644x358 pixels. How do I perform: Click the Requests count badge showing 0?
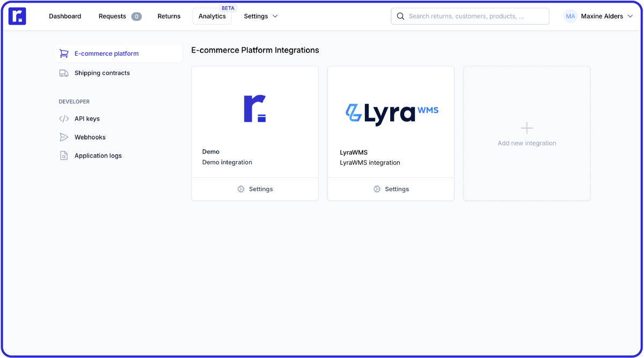136,17
